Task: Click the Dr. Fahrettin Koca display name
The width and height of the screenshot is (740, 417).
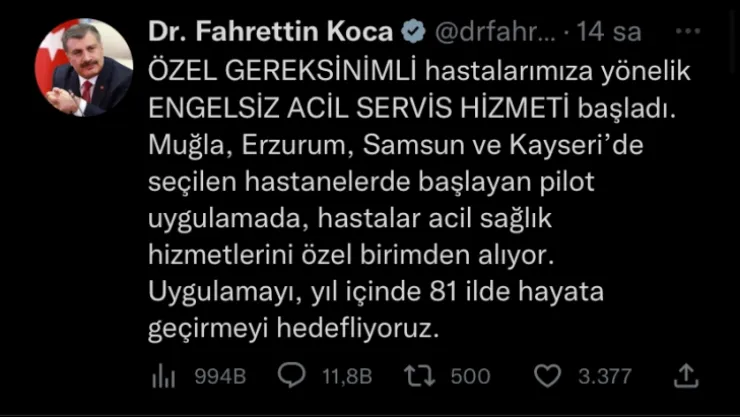Action: coord(270,32)
